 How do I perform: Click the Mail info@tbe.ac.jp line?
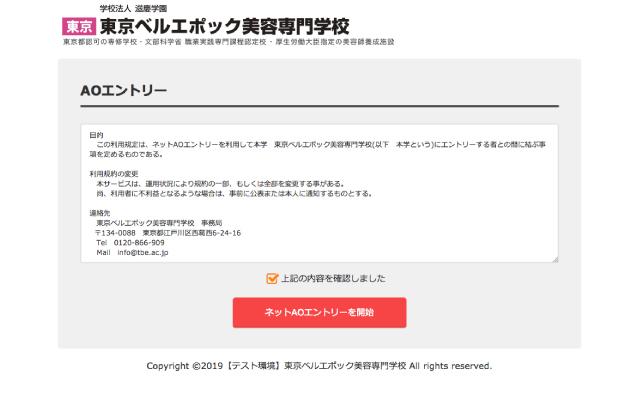(132, 252)
